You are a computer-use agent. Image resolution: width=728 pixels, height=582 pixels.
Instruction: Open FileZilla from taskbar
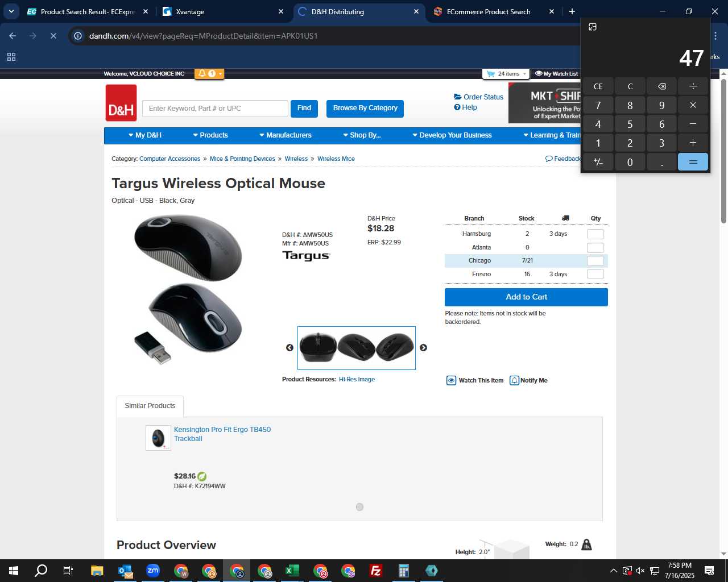coord(376,571)
